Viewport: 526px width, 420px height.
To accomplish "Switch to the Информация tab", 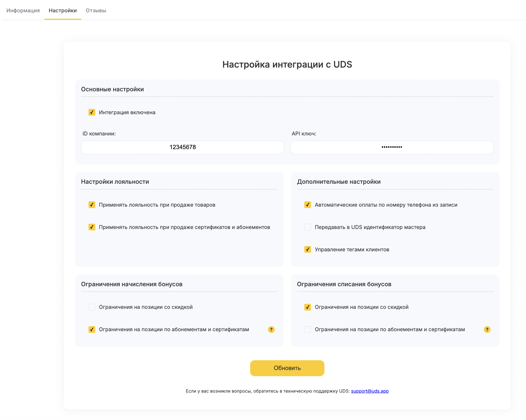I will [x=23, y=11].
